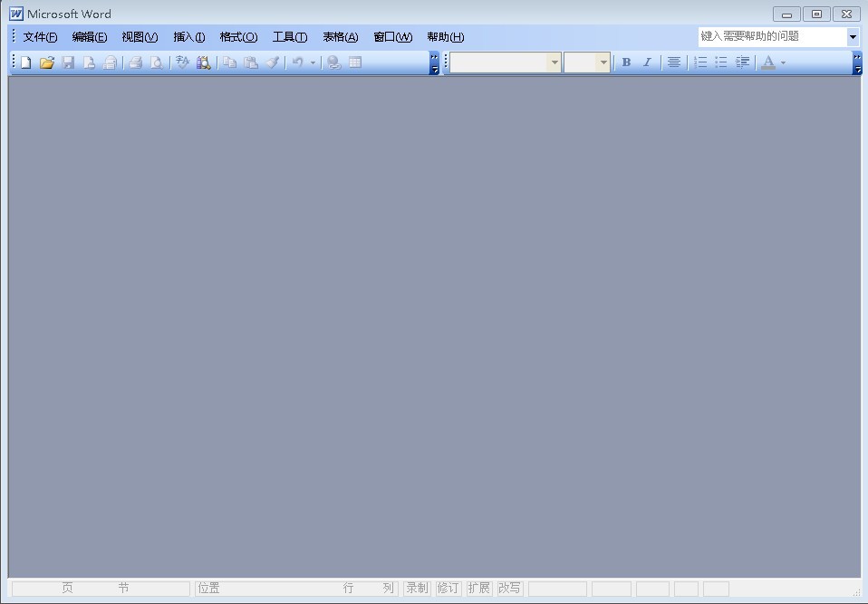Toggle 录制 macro recording in the status bar
The image size is (868, 604).
point(417,588)
